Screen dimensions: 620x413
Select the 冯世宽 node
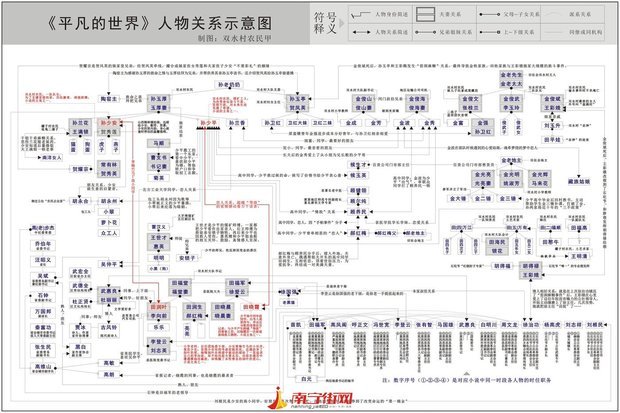[381, 325]
